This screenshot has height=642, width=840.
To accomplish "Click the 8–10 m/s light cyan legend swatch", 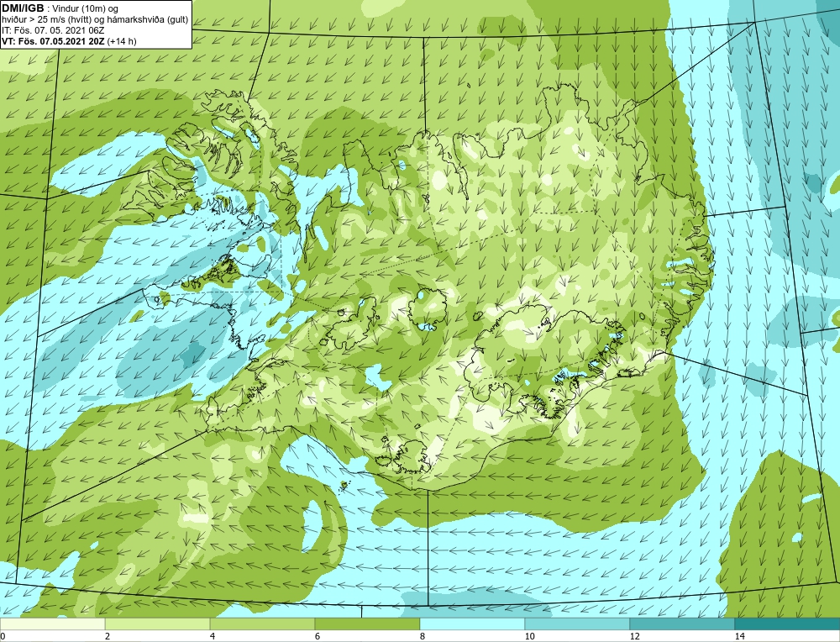I will [472, 624].
